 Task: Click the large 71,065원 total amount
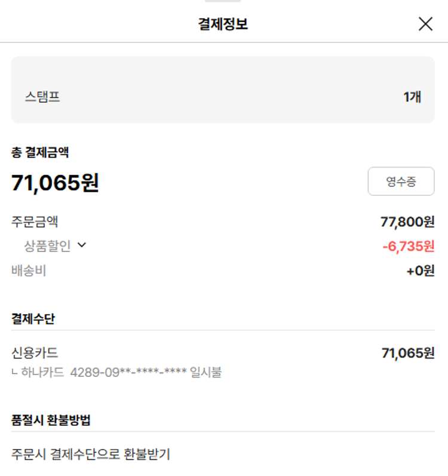pyautogui.click(x=55, y=183)
